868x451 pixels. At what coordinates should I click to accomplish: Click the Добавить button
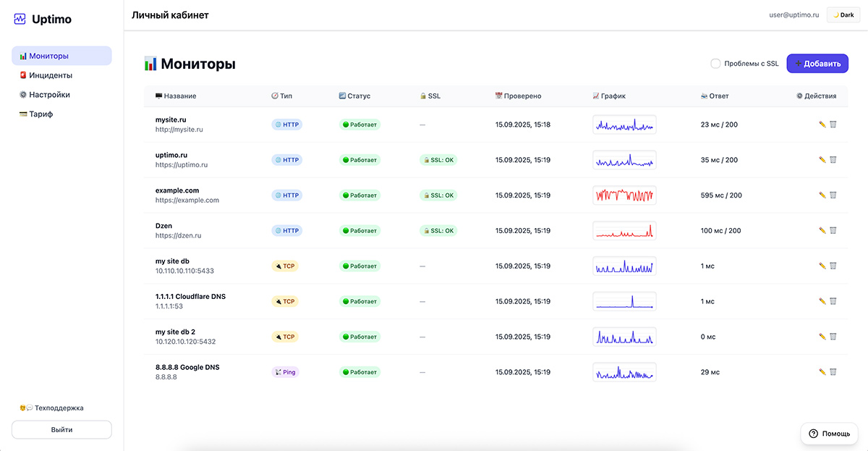(x=817, y=64)
